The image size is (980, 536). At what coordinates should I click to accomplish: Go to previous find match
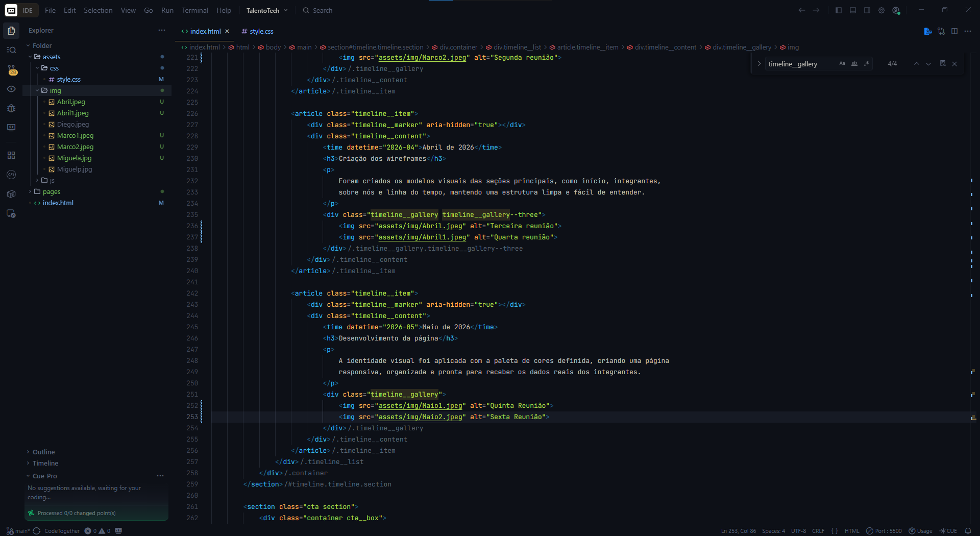point(917,64)
